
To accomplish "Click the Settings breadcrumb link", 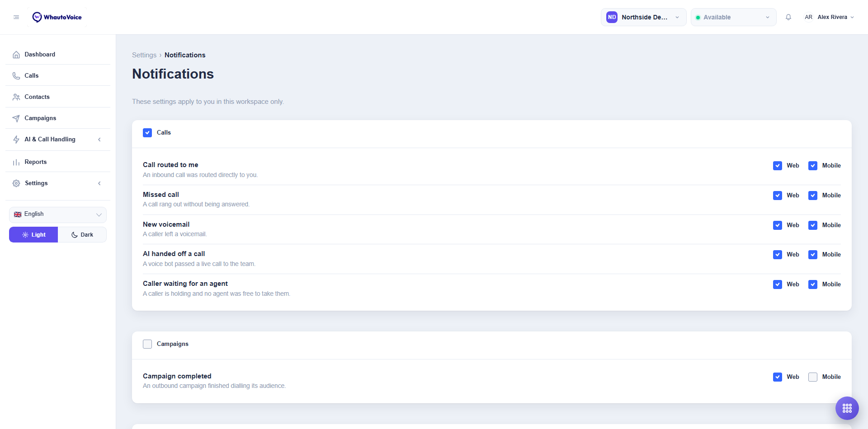I will point(144,55).
